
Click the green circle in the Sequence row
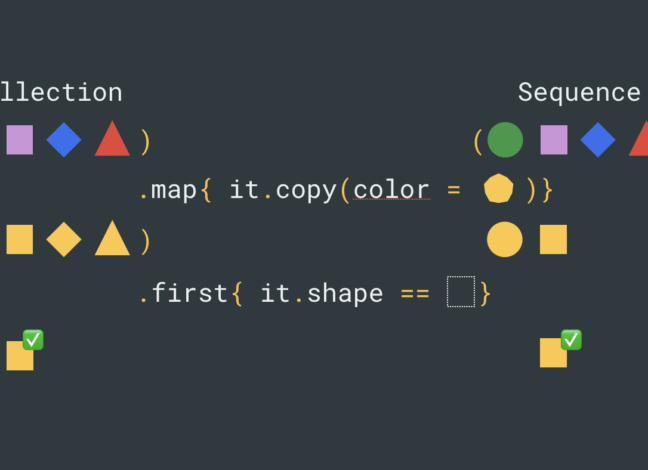pyautogui.click(x=505, y=140)
